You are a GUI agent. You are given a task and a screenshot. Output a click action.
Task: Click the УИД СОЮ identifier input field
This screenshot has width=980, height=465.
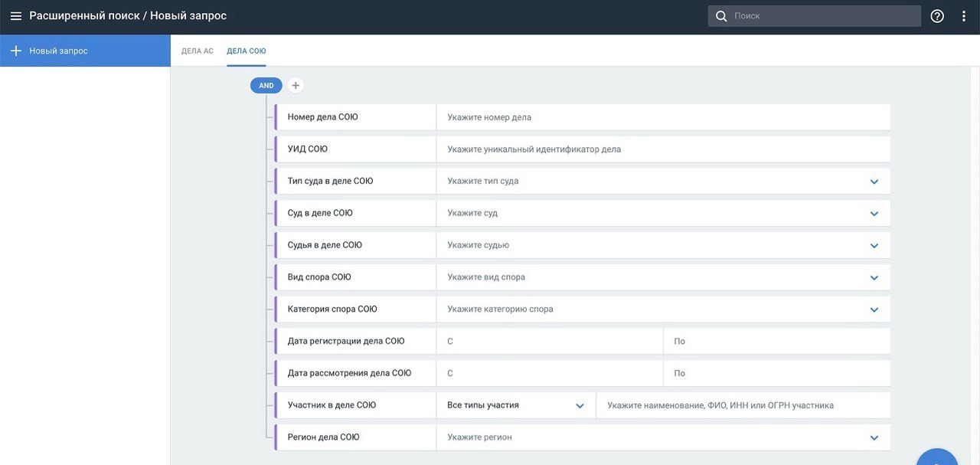click(x=662, y=149)
